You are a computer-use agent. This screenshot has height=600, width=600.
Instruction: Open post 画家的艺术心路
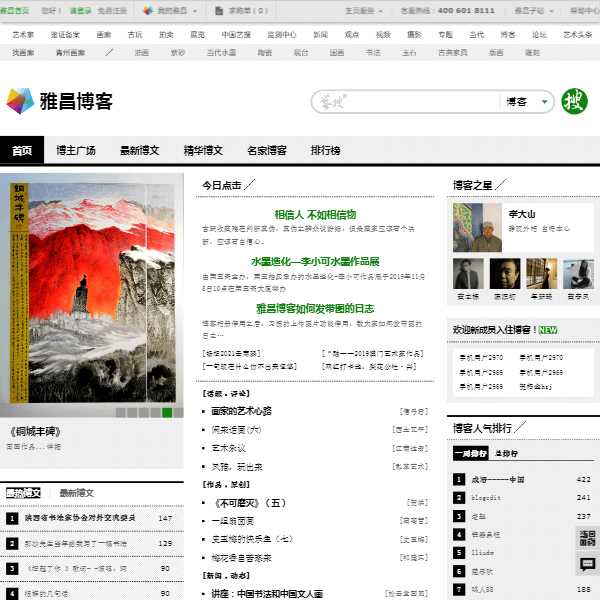coord(241,411)
